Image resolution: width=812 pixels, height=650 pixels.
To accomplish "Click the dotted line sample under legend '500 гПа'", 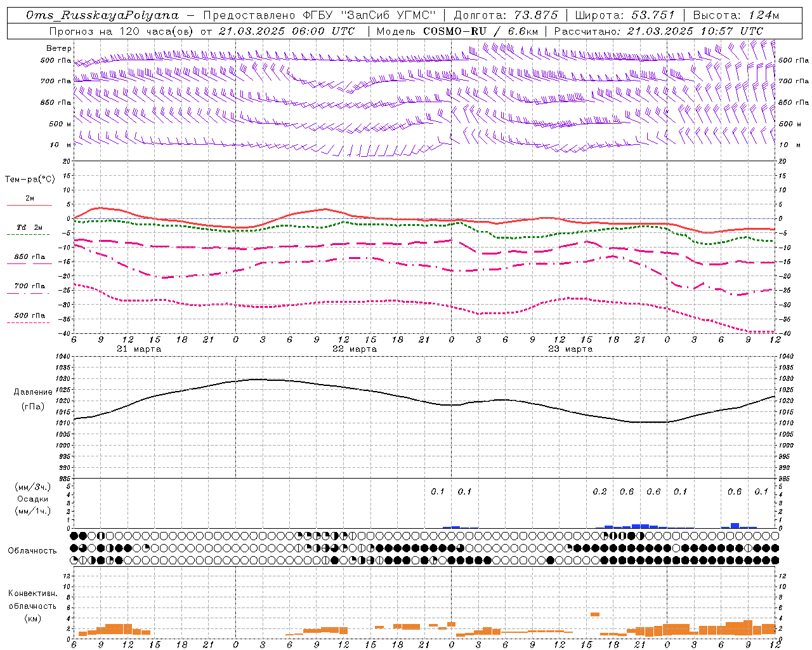I will (29, 323).
